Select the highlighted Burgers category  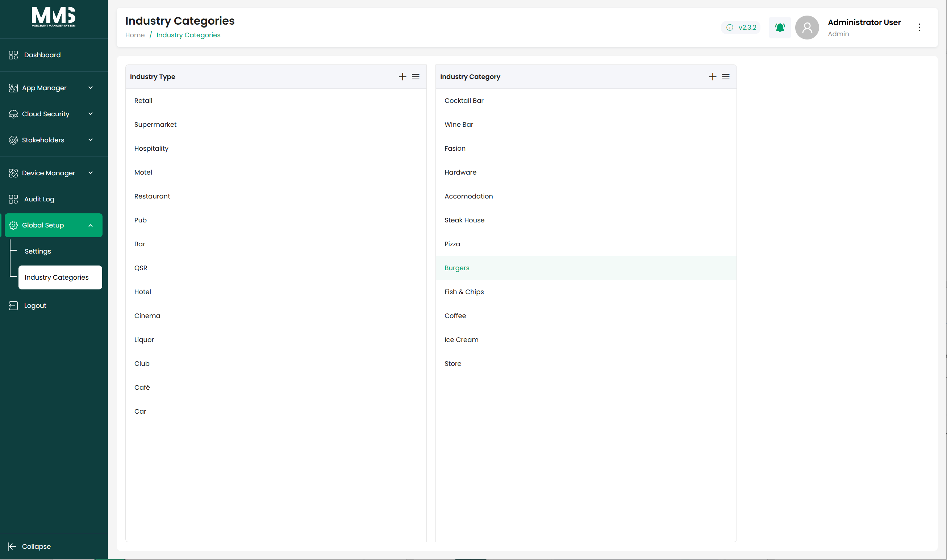click(586, 268)
